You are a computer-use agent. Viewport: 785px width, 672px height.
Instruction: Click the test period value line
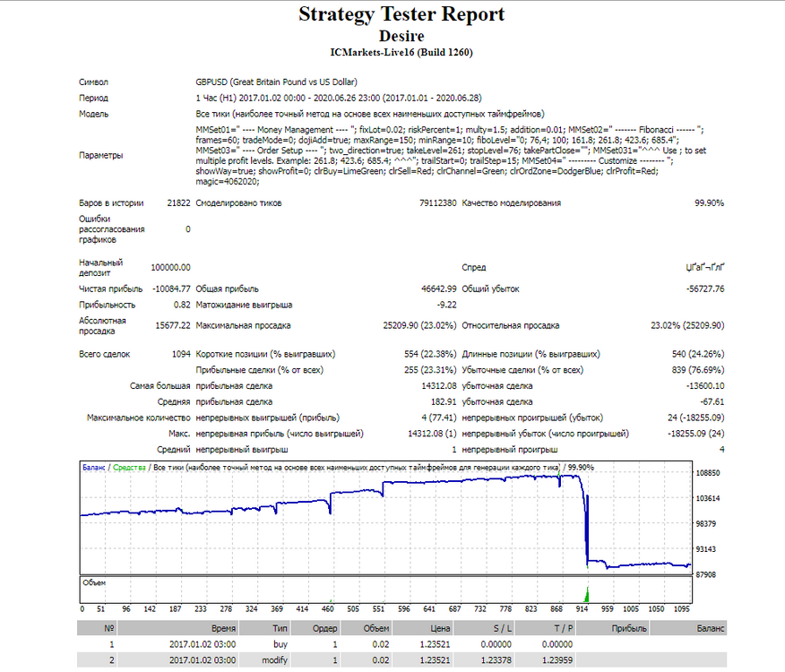(x=339, y=99)
